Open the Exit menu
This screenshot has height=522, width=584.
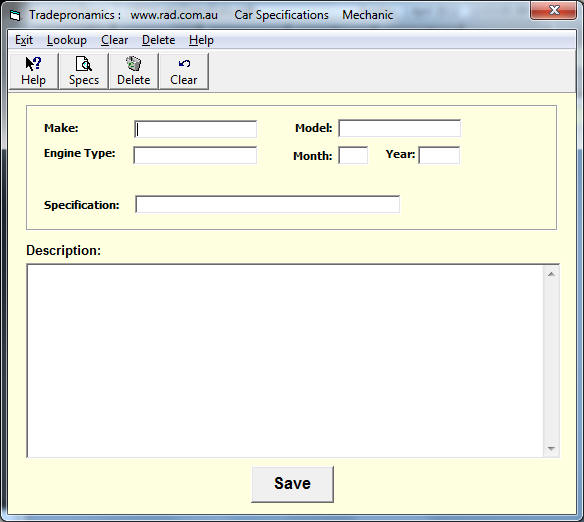tap(24, 40)
